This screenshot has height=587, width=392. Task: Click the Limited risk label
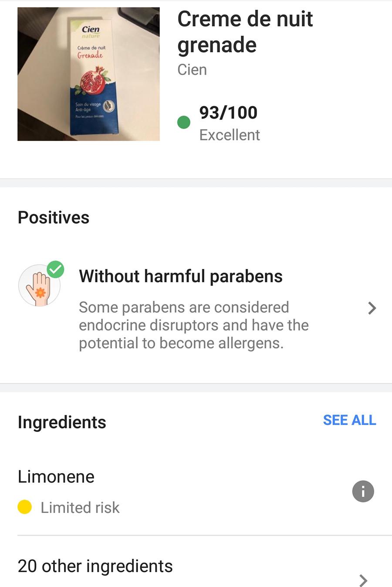(x=80, y=508)
